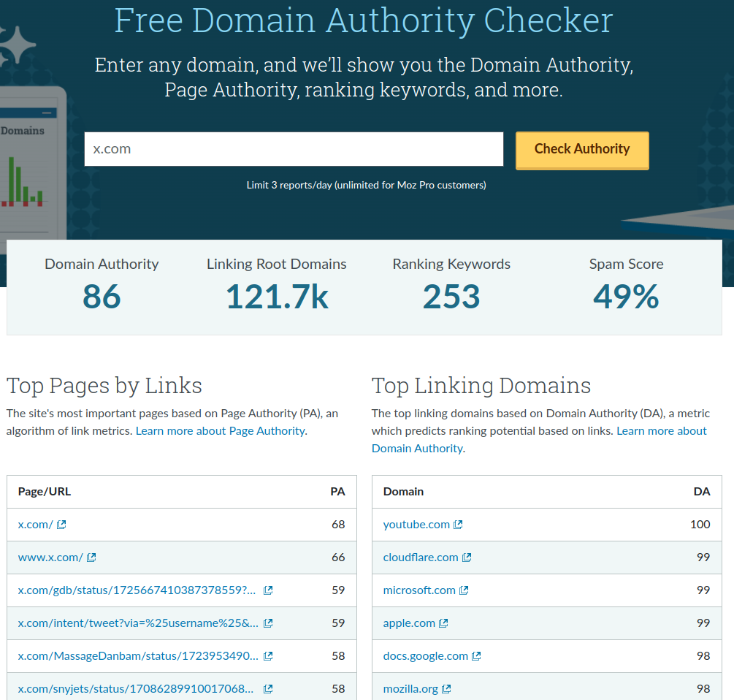The image size is (734, 700).
Task: Click external link icon next to mozilla.org
Action: [446, 689]
